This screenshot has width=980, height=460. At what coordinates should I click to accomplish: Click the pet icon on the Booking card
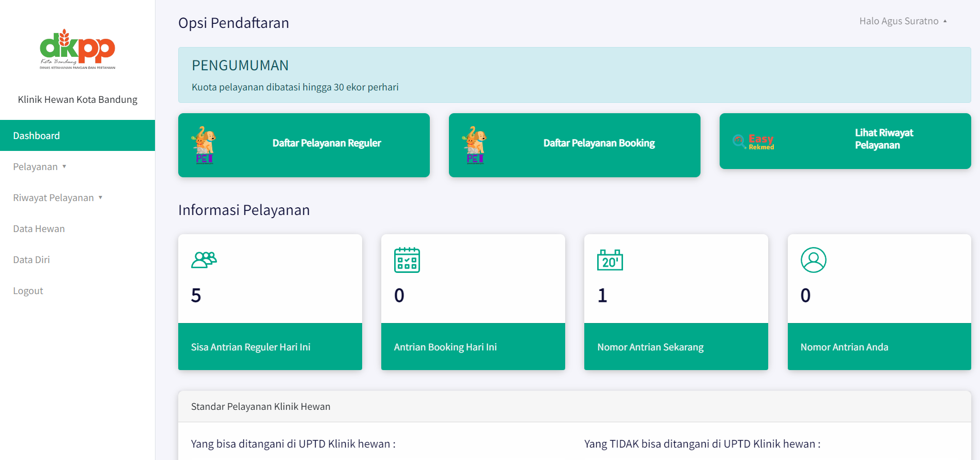[x=475, y=145]
